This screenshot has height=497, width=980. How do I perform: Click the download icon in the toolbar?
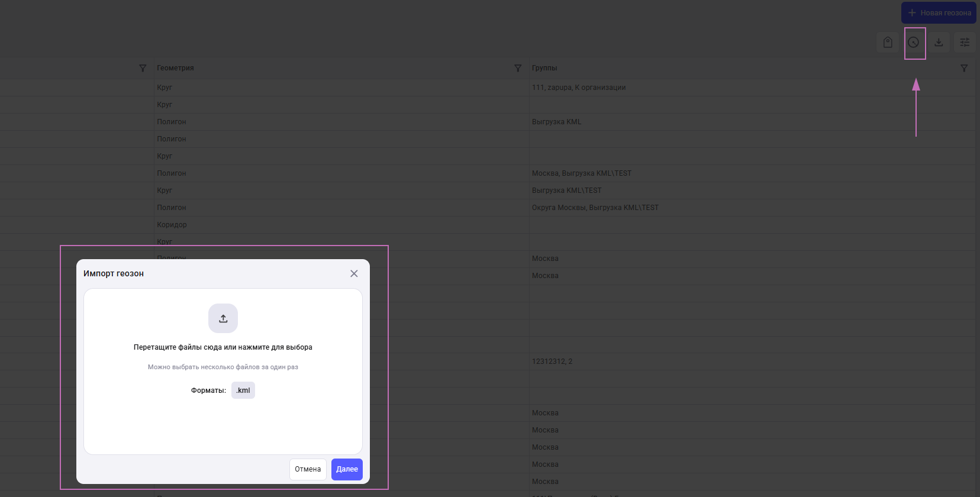point(939,43)
